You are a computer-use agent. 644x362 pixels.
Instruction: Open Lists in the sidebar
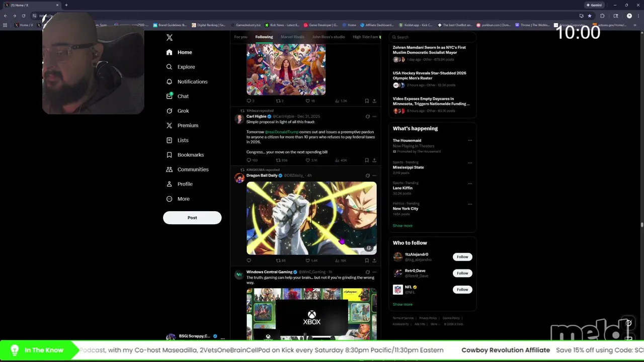click(177, 140)
